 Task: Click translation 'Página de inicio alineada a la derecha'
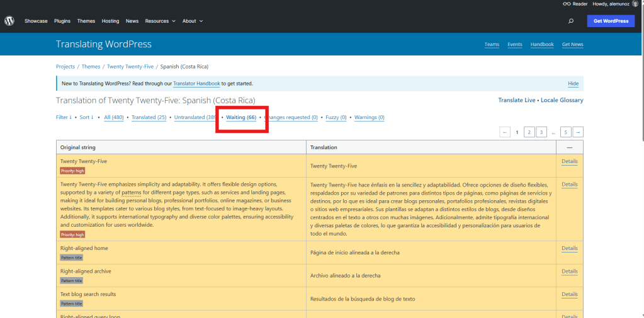tap(355, 253)
